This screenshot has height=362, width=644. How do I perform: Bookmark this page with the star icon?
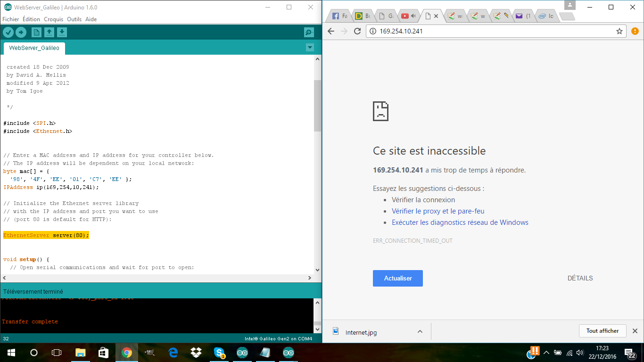[x=619, y=31]
